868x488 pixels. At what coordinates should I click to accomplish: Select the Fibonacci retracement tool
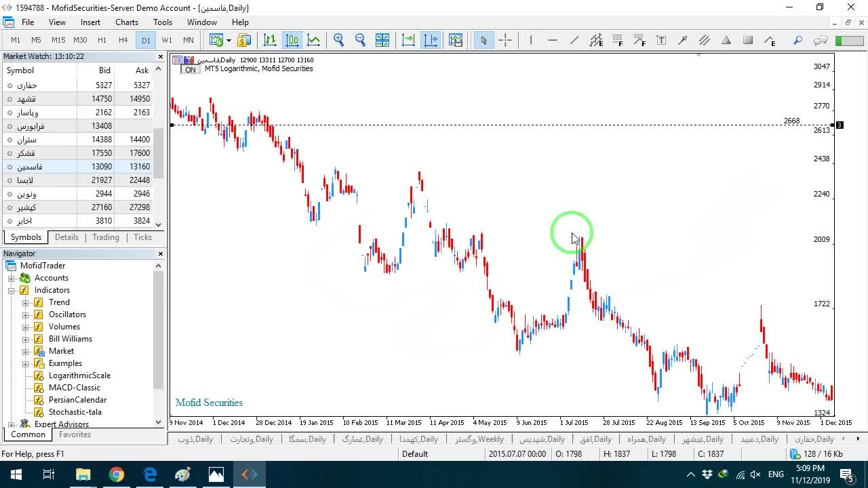pyautogui.click(x=618, y=40)
